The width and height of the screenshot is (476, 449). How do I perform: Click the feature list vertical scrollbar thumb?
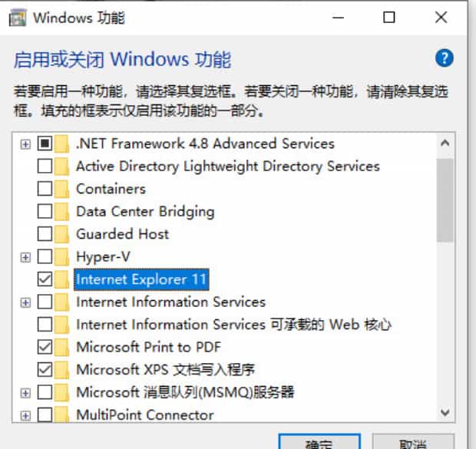pos(445,200)
